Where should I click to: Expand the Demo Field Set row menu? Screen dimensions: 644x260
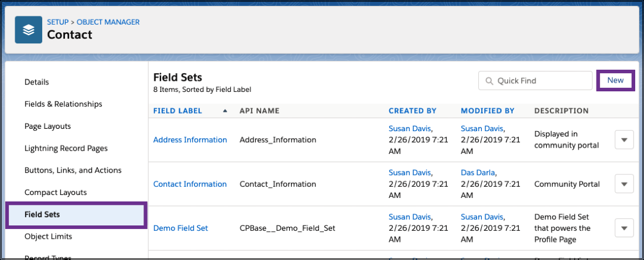(624, 228)
